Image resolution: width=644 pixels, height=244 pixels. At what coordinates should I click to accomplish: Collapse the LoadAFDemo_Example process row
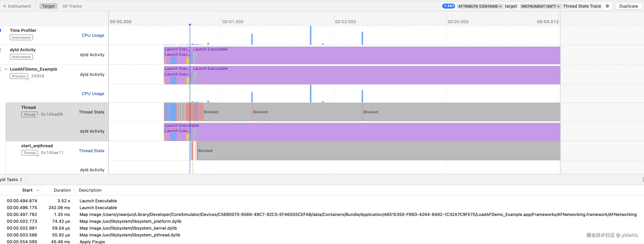[6, 69]
